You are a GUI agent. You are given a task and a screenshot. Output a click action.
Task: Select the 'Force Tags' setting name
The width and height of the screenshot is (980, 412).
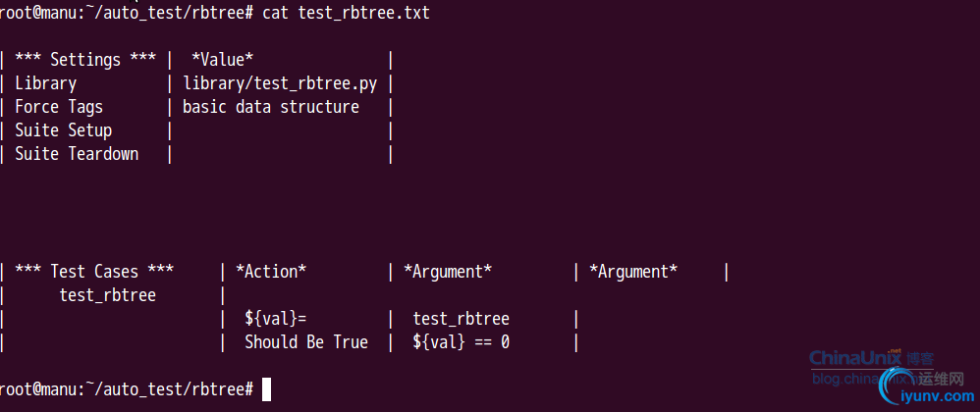[59, 107]
